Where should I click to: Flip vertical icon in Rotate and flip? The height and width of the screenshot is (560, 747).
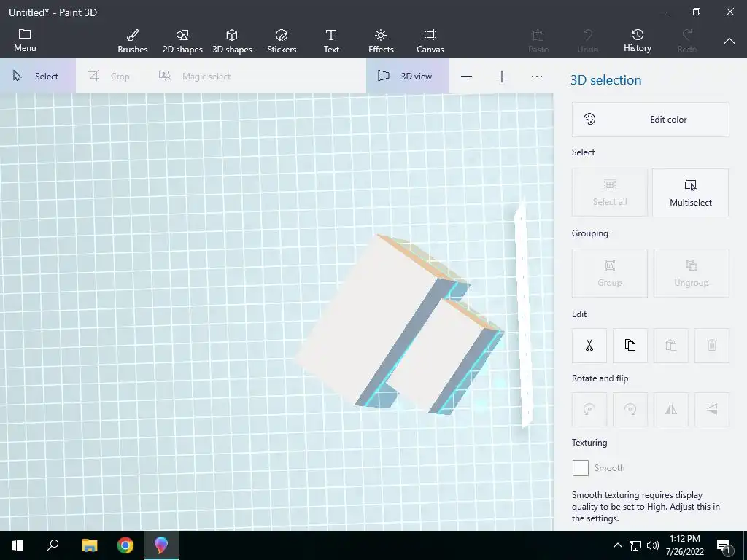pyautogui.click(x=712, y=410)
